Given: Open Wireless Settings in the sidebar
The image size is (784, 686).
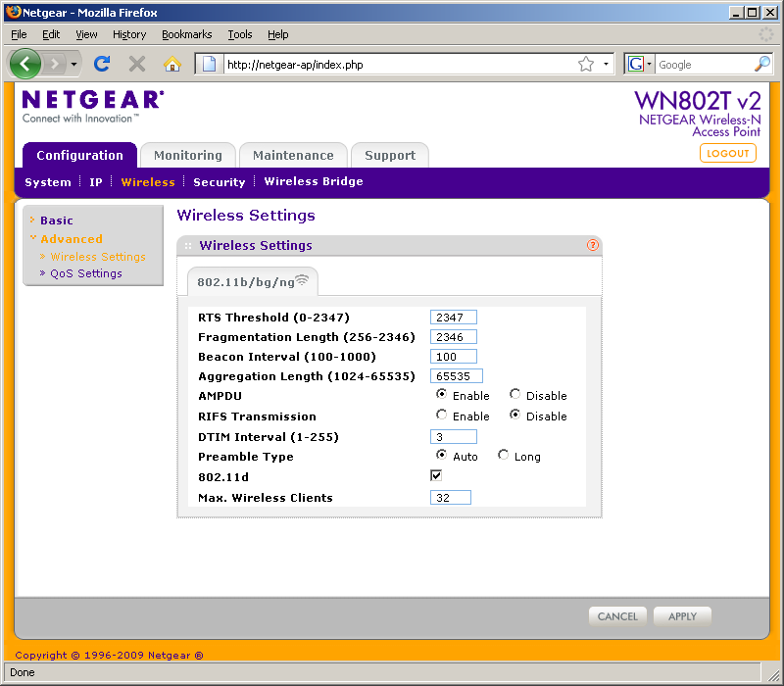Looking at the screenshot, I should click(x=98, y=257).
